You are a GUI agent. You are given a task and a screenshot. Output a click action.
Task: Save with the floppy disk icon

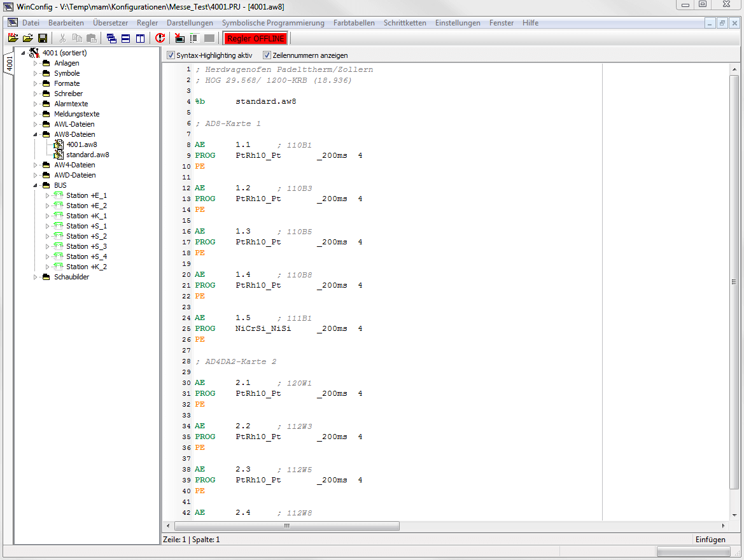pyautogui.click(x=43, y=38)
